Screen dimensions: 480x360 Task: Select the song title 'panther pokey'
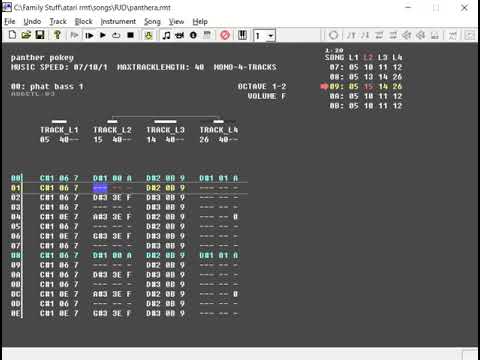tap(42, 58)
